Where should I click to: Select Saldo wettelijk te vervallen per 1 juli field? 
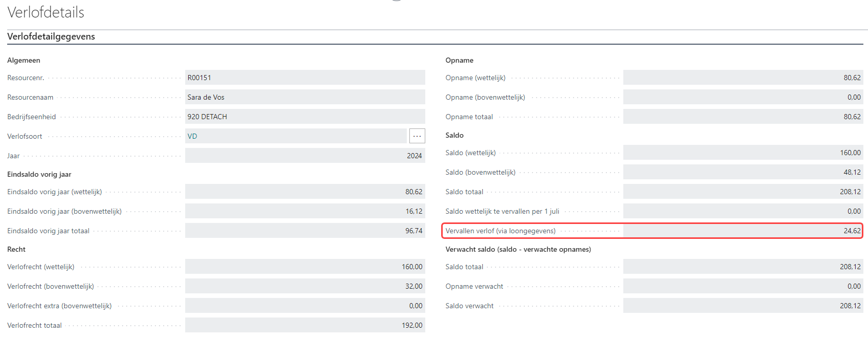(x=743, y=211)
